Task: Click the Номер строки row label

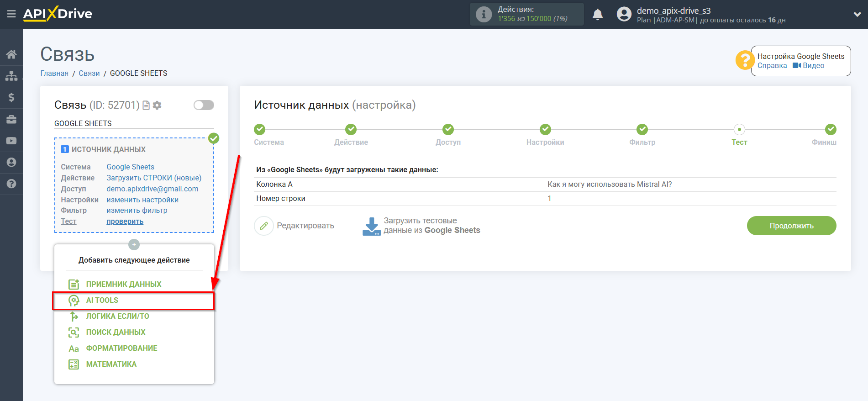Action: pyautogui.click(x=281, y=198)
